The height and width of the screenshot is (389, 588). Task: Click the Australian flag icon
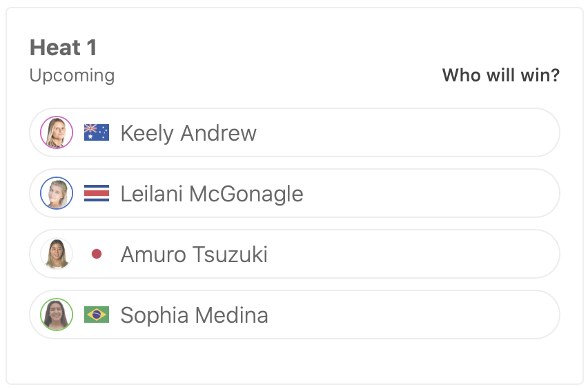click(x=97, y=132)
